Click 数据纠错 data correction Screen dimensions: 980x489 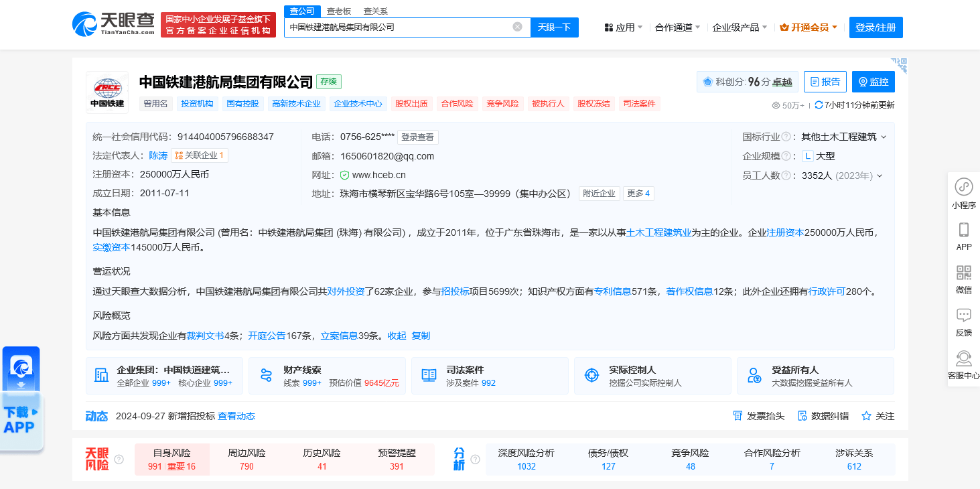(x=823, y=416)
